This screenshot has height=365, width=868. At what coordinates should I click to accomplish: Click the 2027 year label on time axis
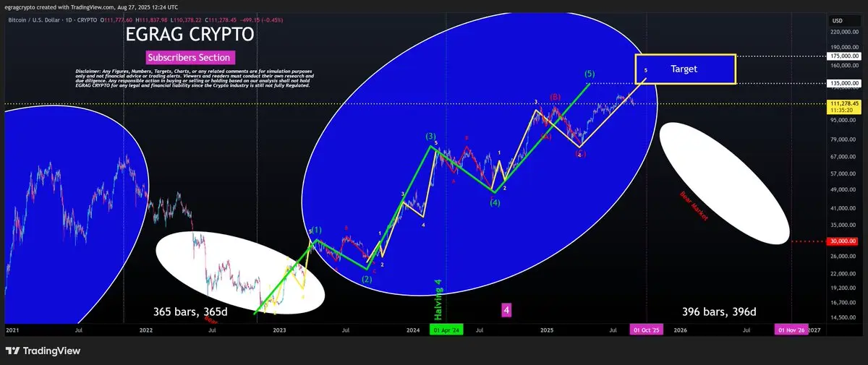click(x=814, y=330)
